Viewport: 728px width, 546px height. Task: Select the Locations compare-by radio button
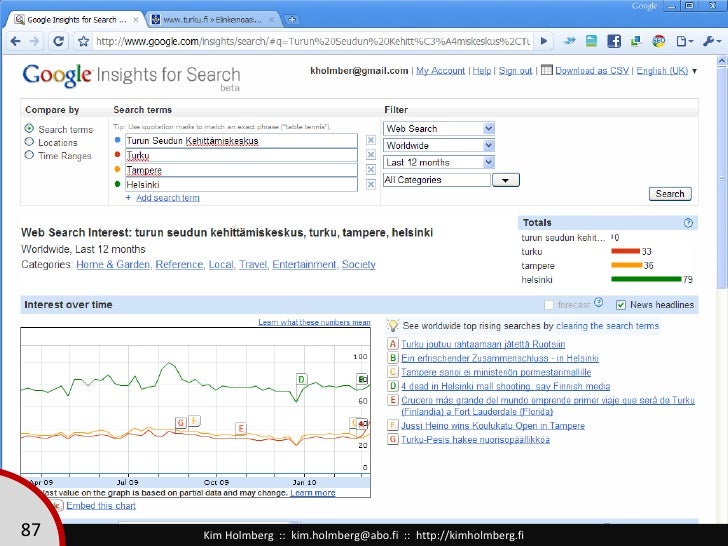[29, 143]
